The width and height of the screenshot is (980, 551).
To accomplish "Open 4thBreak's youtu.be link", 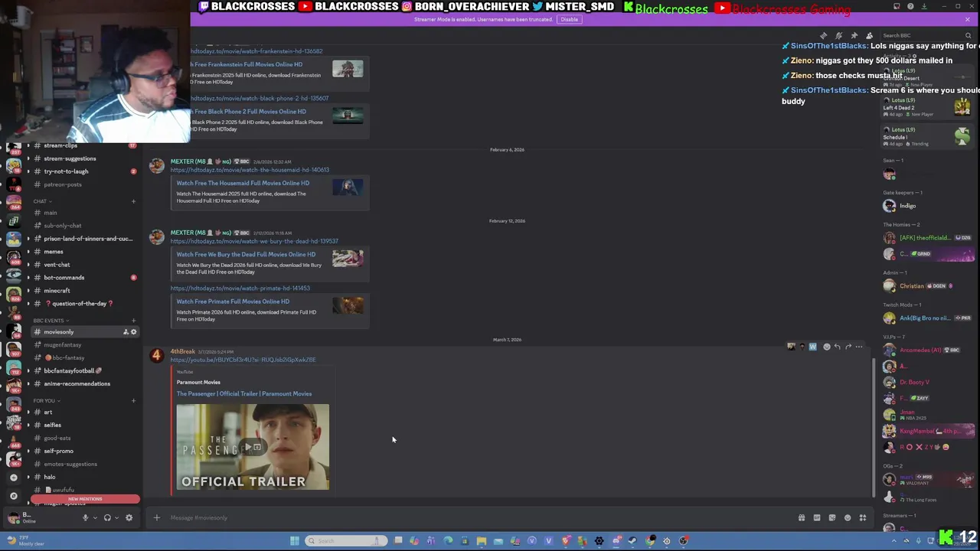I will 243,360.
